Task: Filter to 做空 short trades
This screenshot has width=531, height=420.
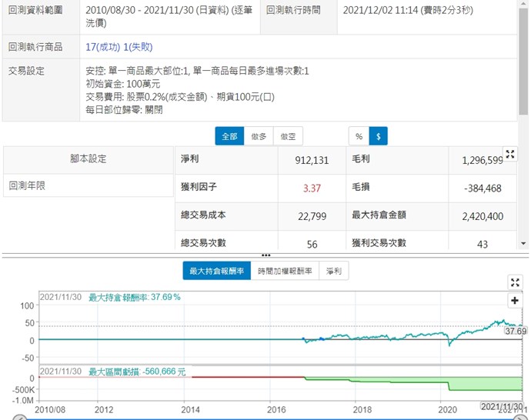Action: [x=288, y=136]
